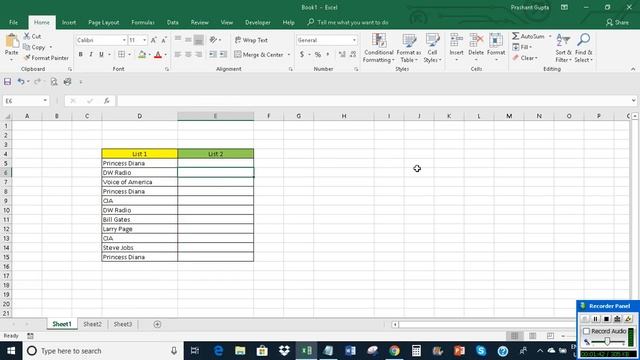The image size is (640, 360).
Task: Switch to the Page Layout tab
Action: [104, 22]
